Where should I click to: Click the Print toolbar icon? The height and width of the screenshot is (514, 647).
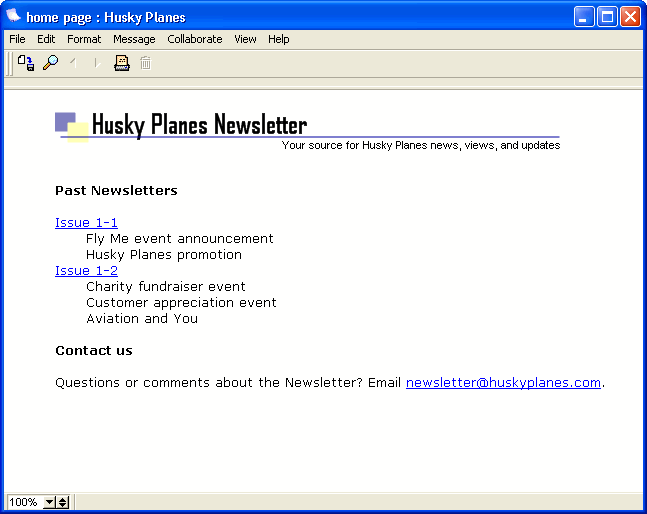coord(122,63)
